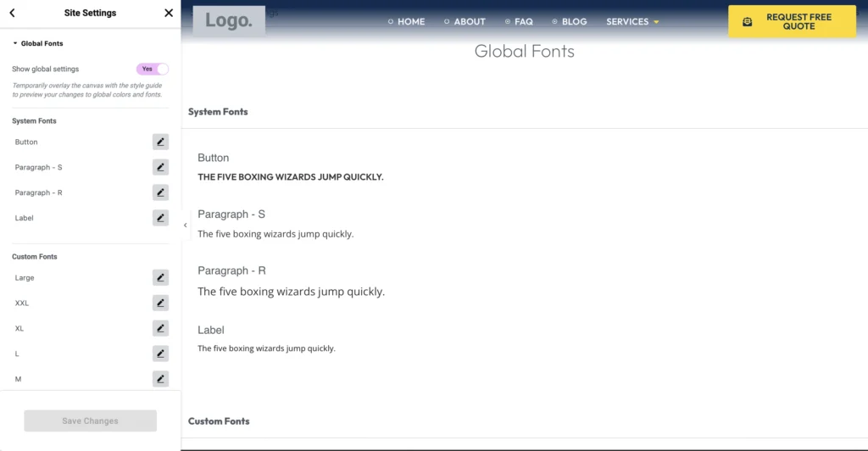Go back from Site Settings

click(12, 13)
